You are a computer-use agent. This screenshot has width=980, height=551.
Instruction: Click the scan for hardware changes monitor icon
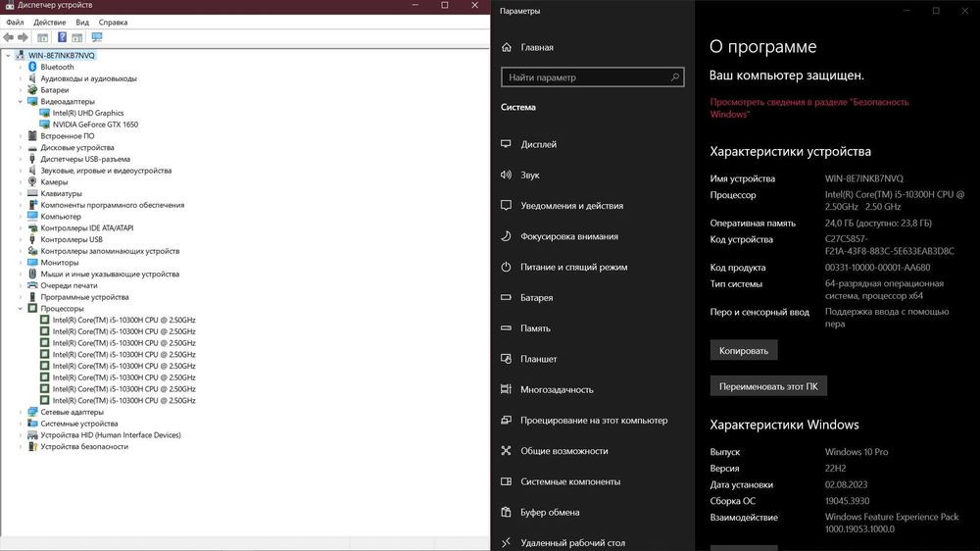(x=97, y=37)
